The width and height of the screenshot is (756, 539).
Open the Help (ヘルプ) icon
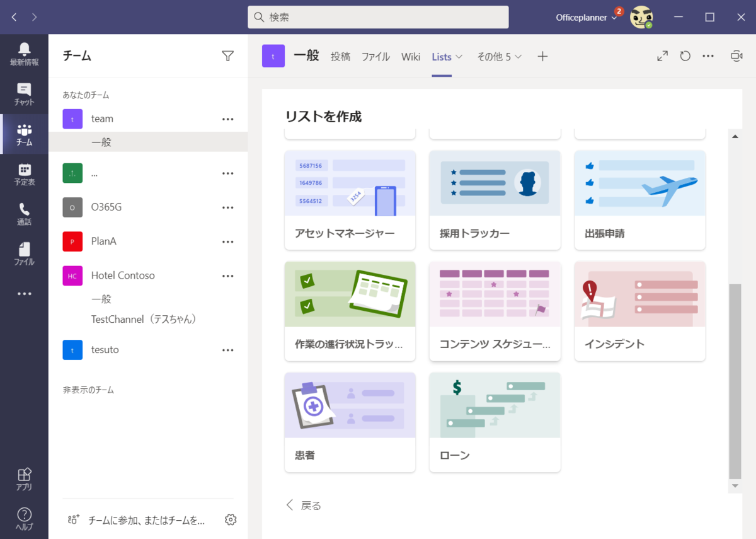point(24,519)
